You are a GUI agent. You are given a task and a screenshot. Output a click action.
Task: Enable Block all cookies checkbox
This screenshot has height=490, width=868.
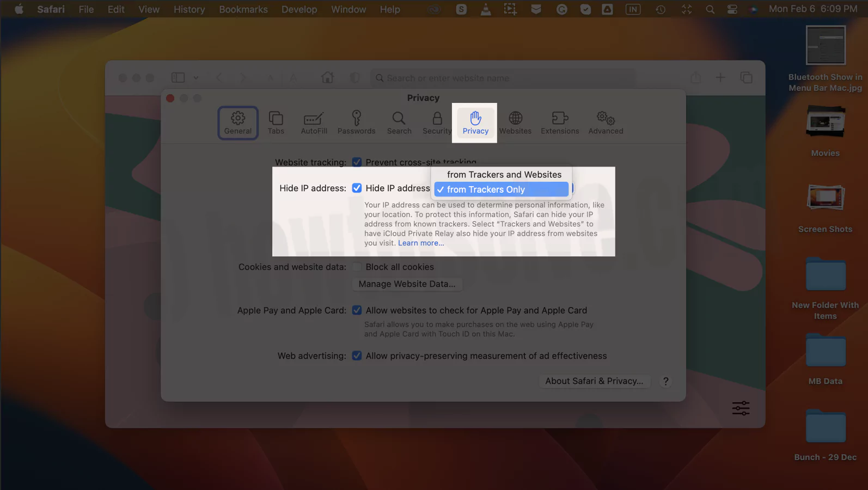(x=357, y=267)
